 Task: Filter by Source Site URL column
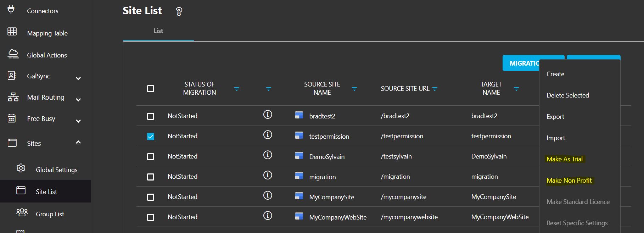click(x=435, y=89)
